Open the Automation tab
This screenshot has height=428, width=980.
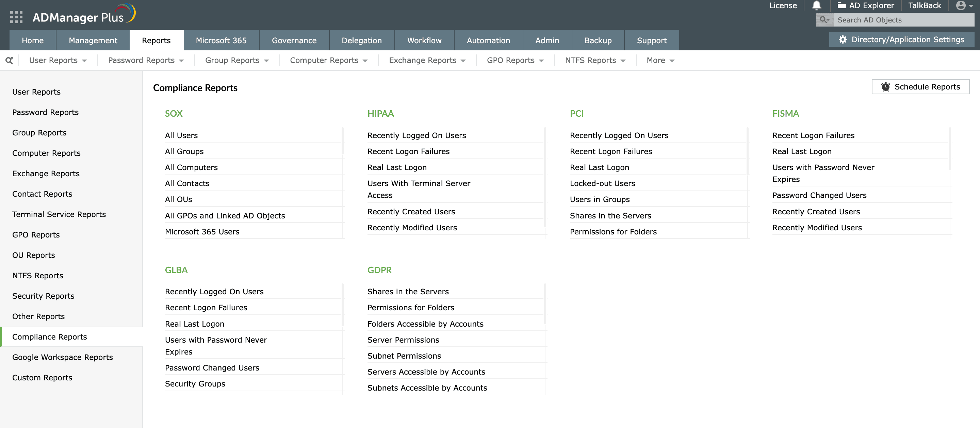[488, 40]
